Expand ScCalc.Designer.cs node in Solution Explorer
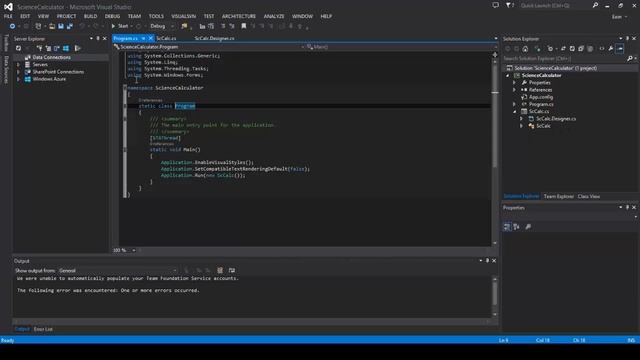 pyautogui.click(x=522, y=119)
